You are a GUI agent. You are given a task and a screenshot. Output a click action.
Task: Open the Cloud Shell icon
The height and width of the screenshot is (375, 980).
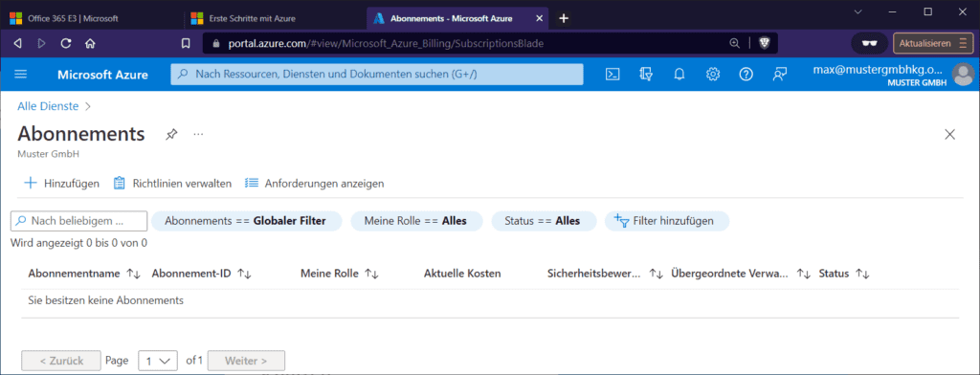613,75
